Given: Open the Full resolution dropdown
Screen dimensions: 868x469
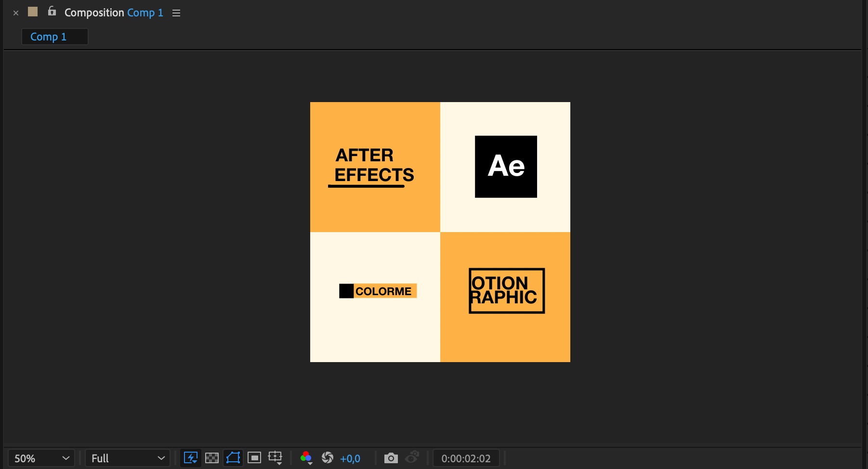Looking at the screenshot, I should click(x=128, y=458).
